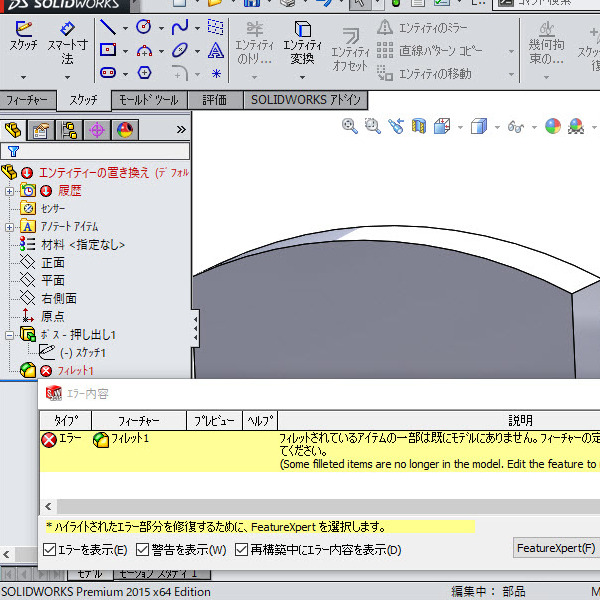
Task: Choose the Spline sketch tool
Action: pos(179,27)
